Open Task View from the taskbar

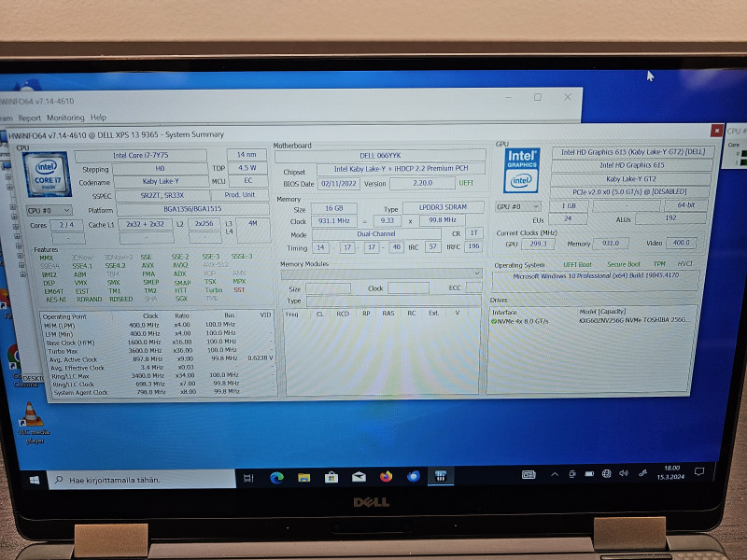tap(248, 478)
